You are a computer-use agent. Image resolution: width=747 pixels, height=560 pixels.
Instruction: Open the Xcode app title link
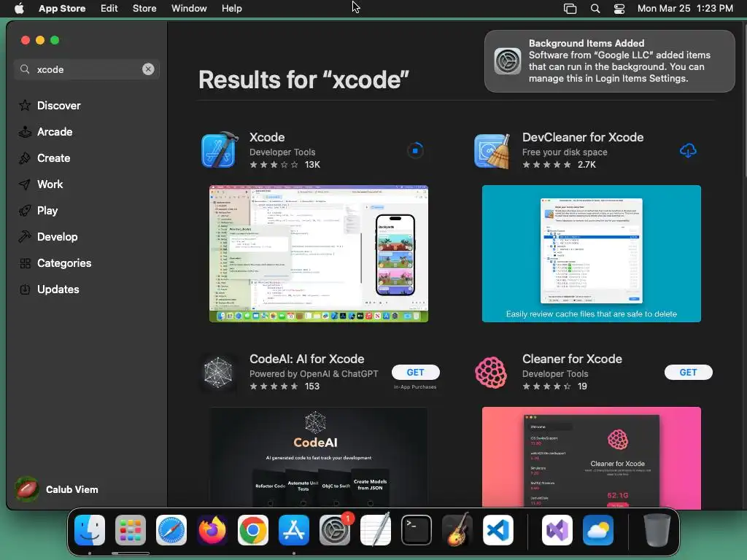tap(267, 137)
